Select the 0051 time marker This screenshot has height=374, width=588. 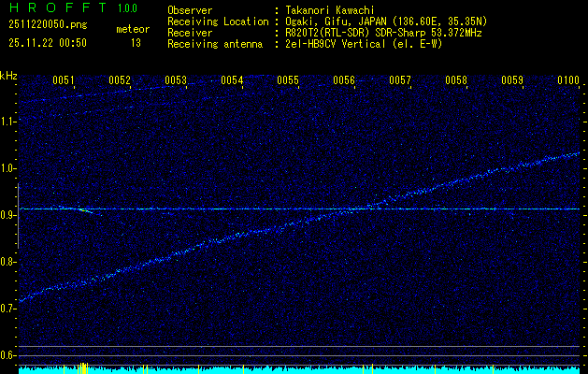pyautogui.click(x=64, y=81)
